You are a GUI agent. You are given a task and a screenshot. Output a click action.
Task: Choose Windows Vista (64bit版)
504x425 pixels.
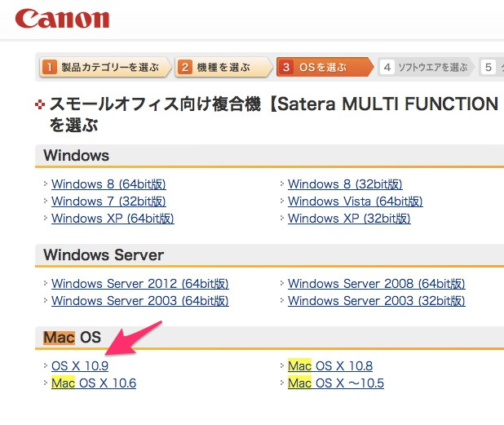pyautogui.click(x=356, y=201)
